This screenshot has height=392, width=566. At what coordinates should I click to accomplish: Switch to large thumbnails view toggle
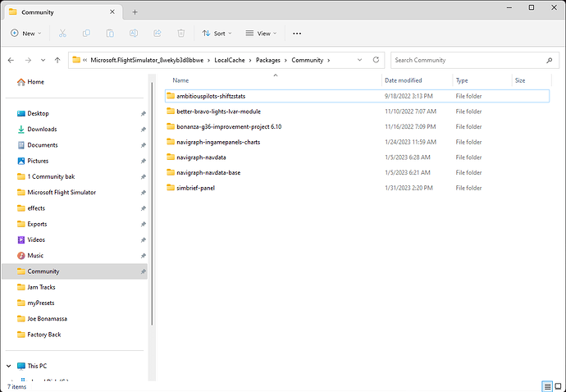[x=558, y=386]
